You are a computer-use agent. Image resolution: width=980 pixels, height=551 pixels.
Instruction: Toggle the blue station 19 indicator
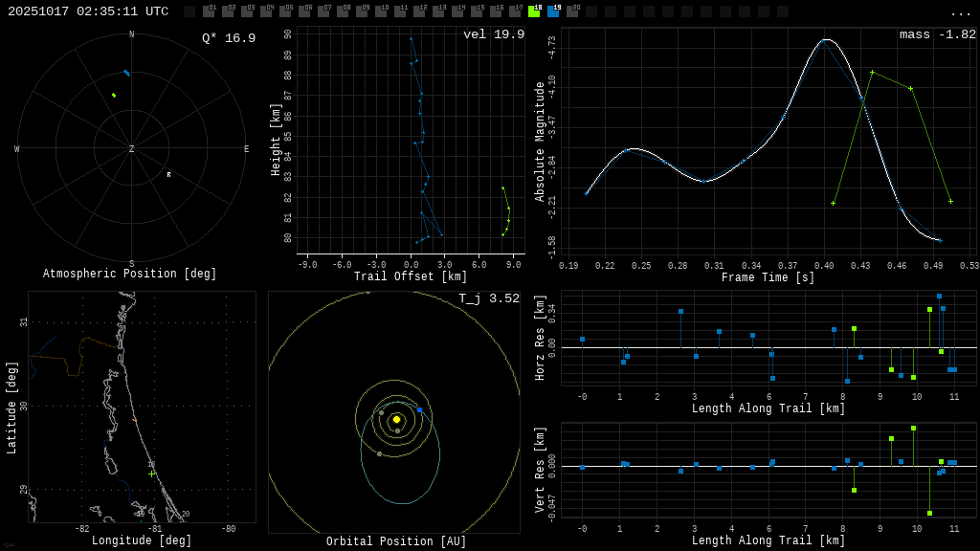pos(553,11)
